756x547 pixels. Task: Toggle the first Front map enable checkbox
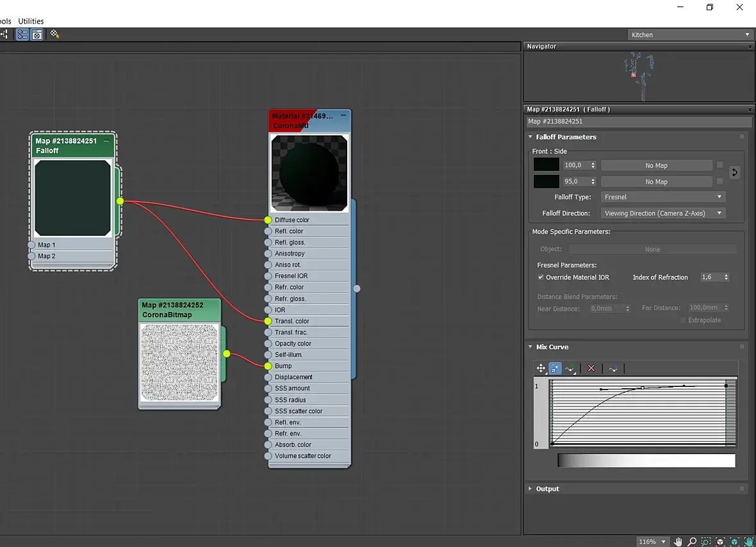[719, 165]
